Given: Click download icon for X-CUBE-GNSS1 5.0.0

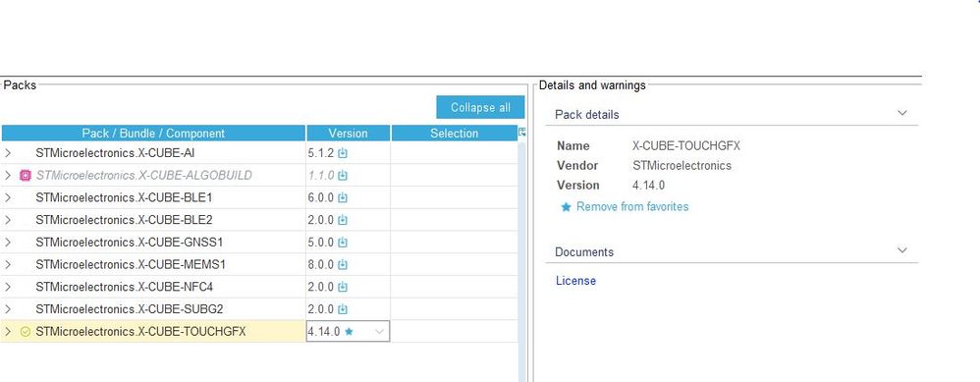Looking at the screenshot, I should point(343,243).
